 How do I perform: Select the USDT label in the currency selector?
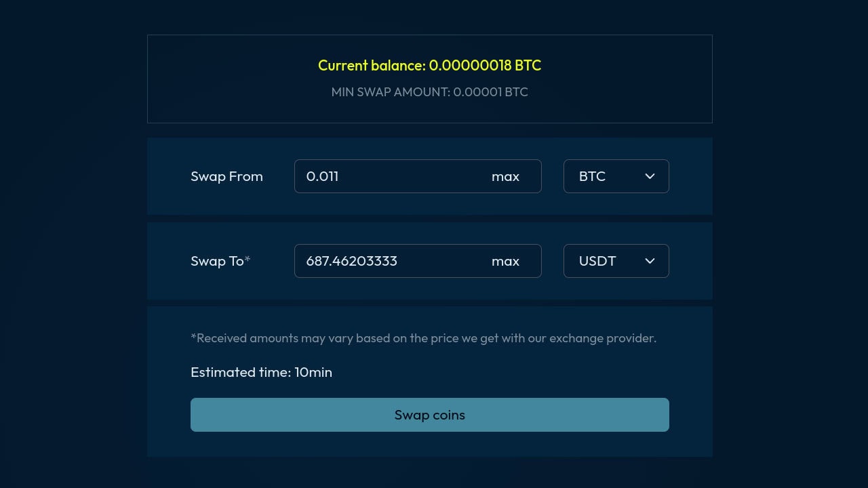pos(597,261)
